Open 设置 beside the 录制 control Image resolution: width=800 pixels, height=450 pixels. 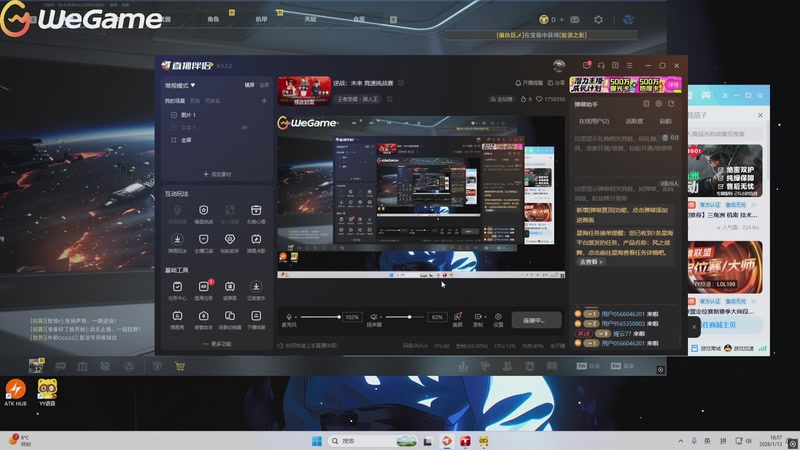(498, 319)
